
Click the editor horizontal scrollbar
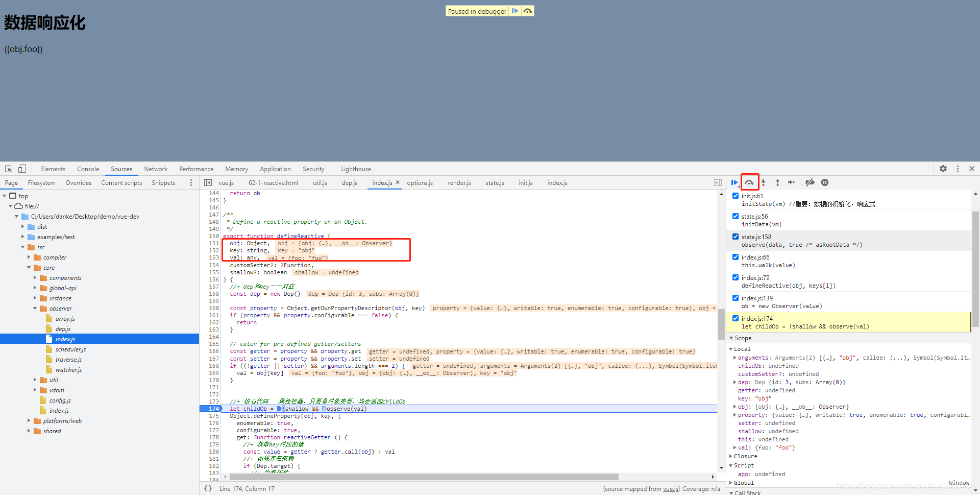[x=424, y=477]
